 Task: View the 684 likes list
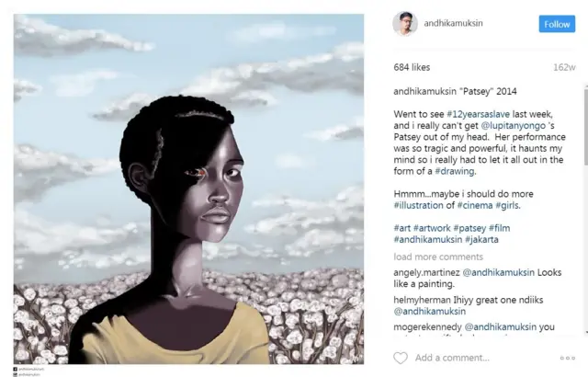point(412,67)
